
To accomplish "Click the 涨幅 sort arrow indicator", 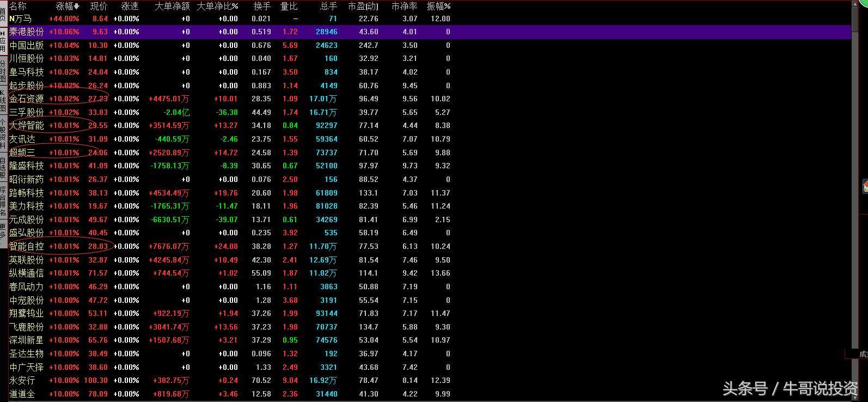I will point(77,7).
